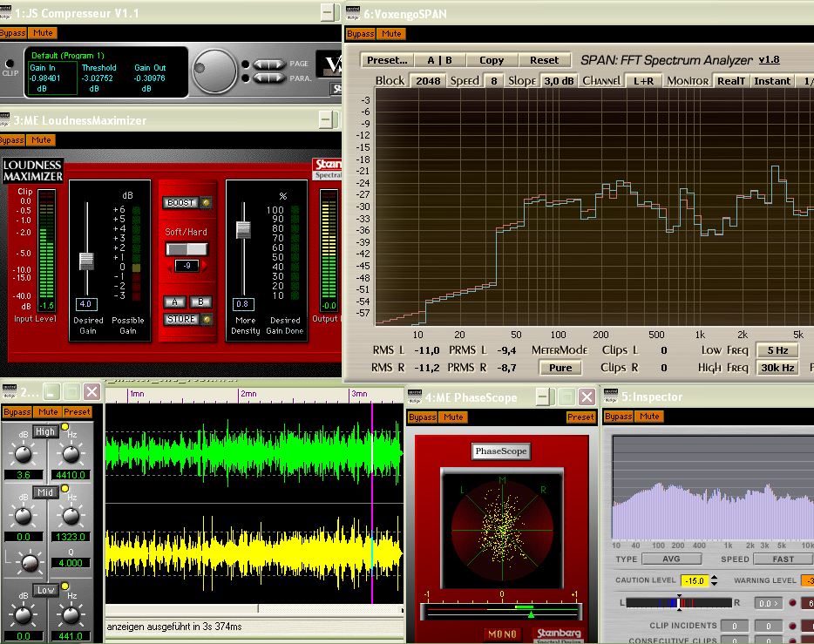Open the Block size 2048 selector
This screenshot has width=814, height=644.
click(x=428, y=81)
